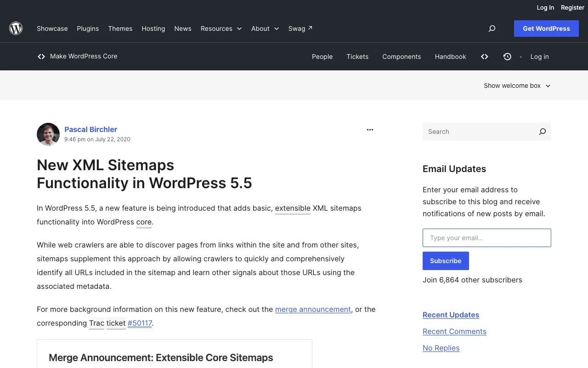Open the Showcase menu item
This screenshot has height=368, width=588.
tap(52, 29)
